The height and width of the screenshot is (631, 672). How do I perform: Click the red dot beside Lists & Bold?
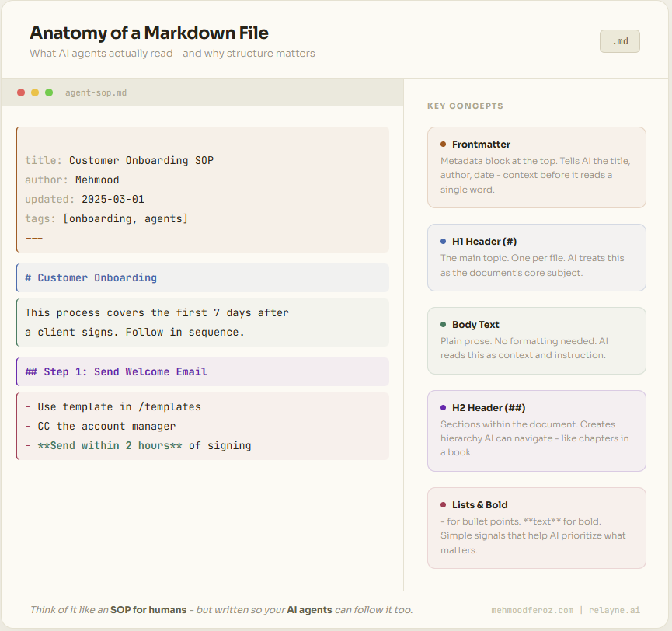(x=443, y=505)
